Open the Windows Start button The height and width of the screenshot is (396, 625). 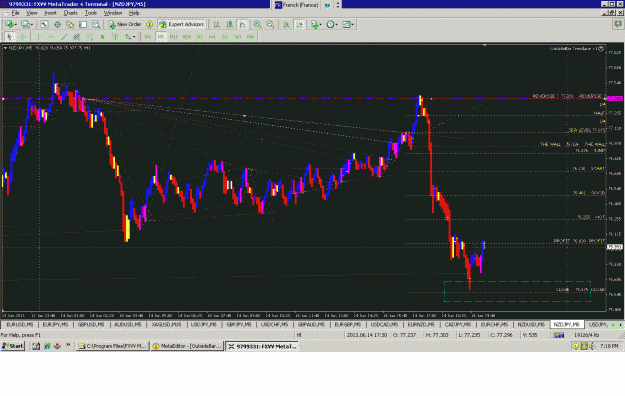tap(13, 346)
